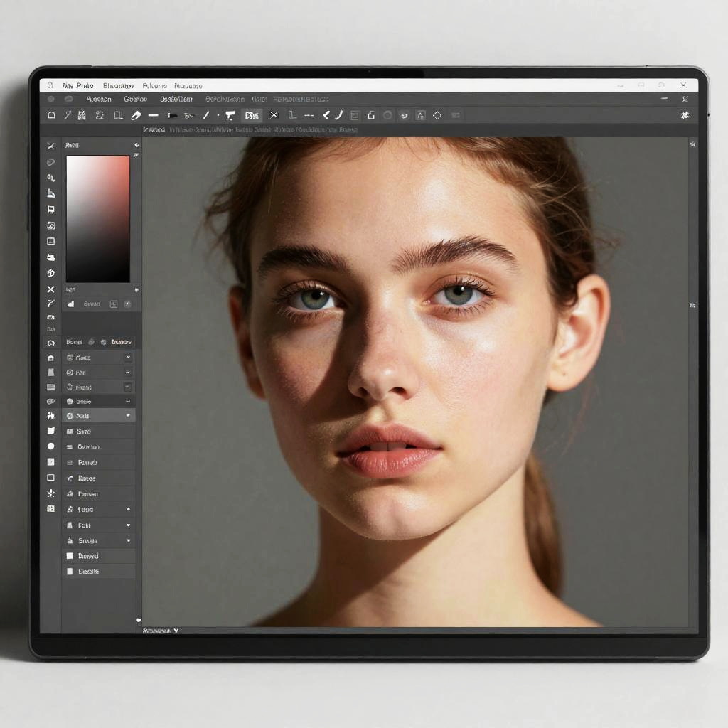The image size is (728, 728).
Task: Select the crossed-tools icon atop left tool strip
Action: pyautogui.click(x=50, y=146)
